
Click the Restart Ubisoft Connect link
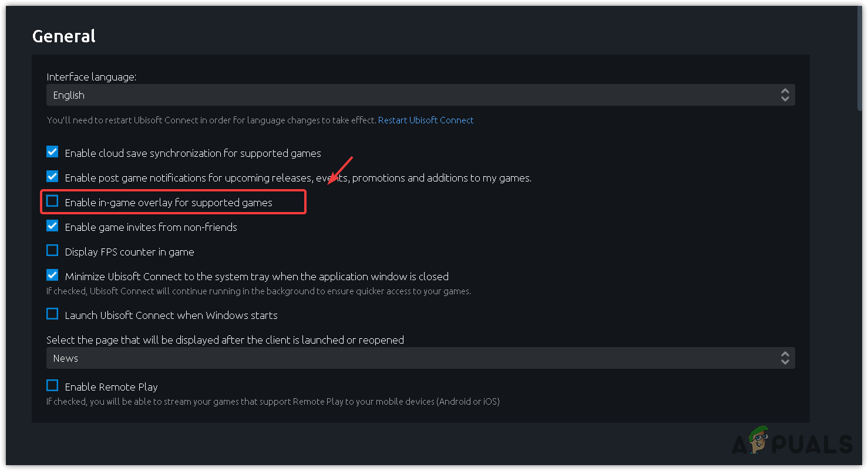pyautogui.click(x=426, y=120)
